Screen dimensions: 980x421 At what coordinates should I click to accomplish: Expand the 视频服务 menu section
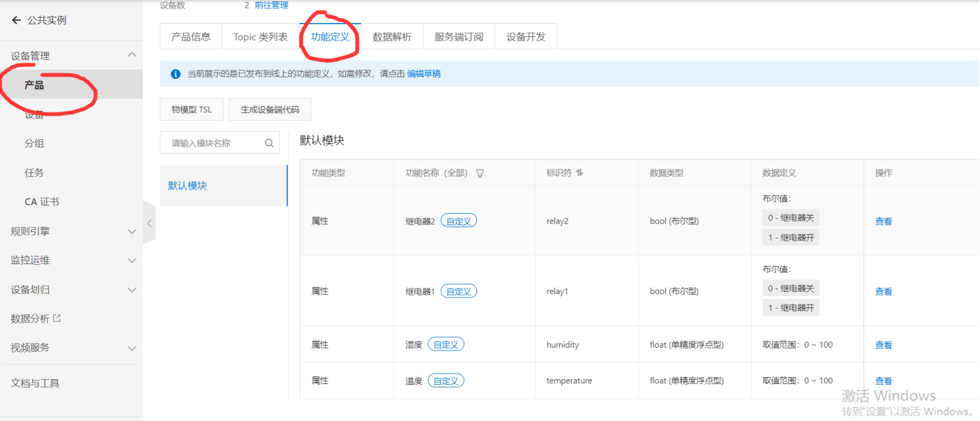point(132,348)
